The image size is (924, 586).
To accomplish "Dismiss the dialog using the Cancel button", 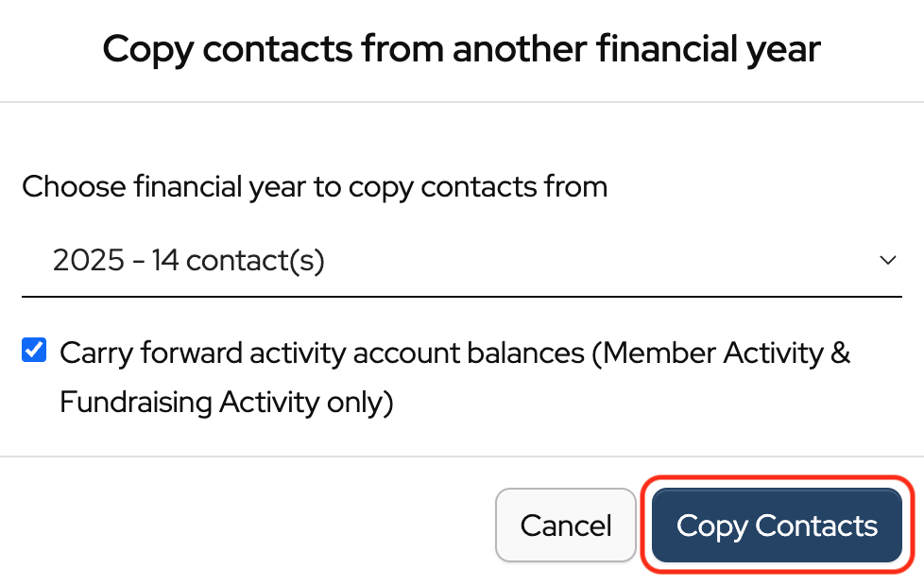I will [x=566, y=526].
